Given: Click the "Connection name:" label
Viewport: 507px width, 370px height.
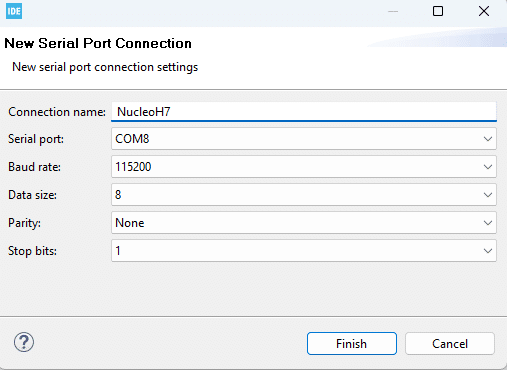Looking at the screenshot, I should (57, 112).
